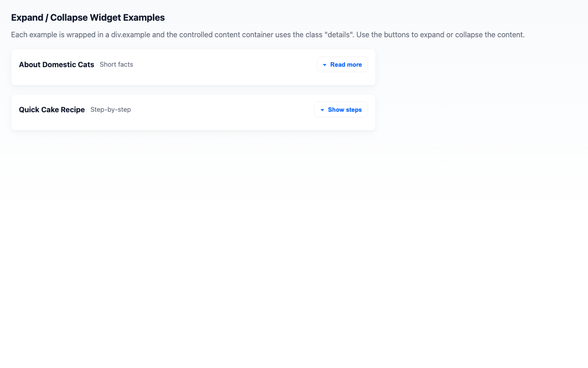Click the Short facts subtitle label
The width and height of the screenshot is (588, 368).
(116, 64)
